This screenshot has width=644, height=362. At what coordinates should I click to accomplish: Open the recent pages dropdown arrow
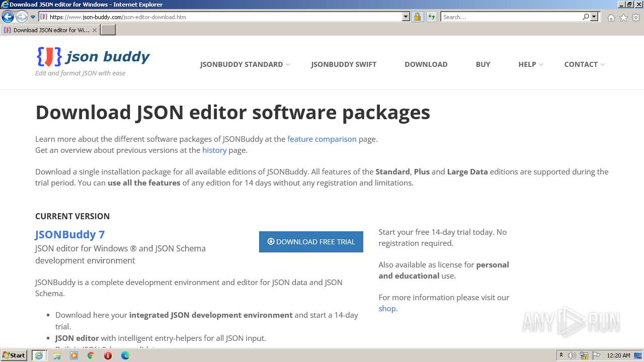(x=33, y=17)
